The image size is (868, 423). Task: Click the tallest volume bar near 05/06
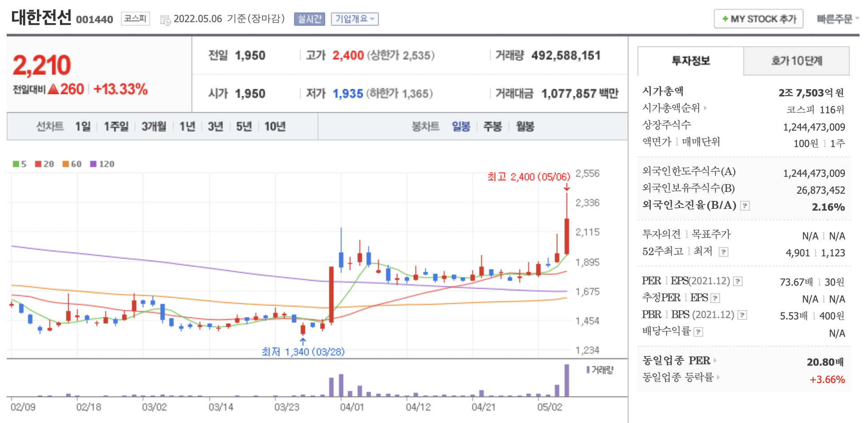[x=567, y=380]
